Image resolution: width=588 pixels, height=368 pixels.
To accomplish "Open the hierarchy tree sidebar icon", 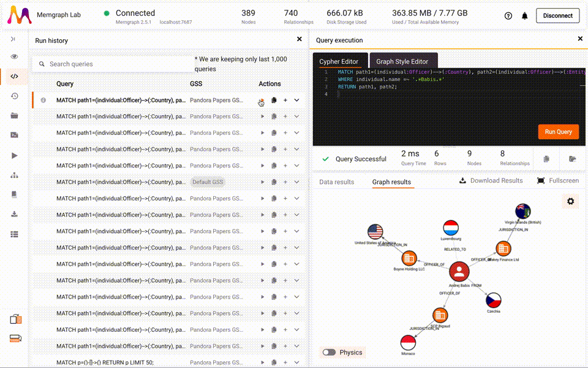I will coord(14,175).
